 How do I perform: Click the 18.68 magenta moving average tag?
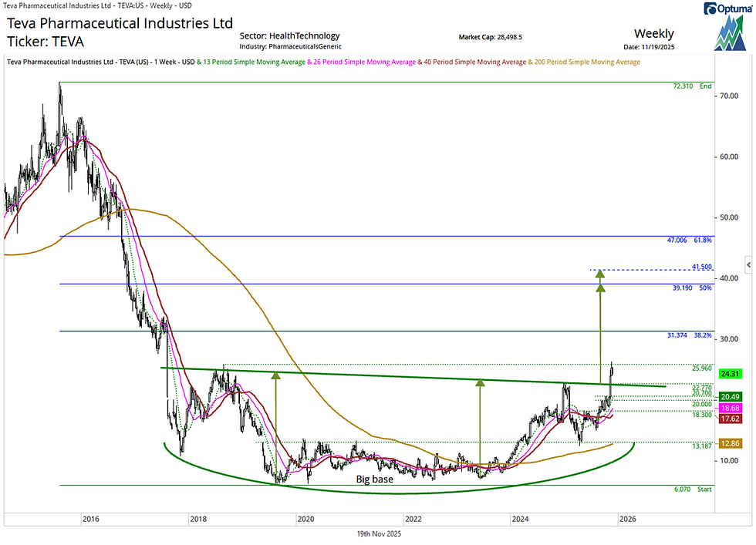[730, 408]
